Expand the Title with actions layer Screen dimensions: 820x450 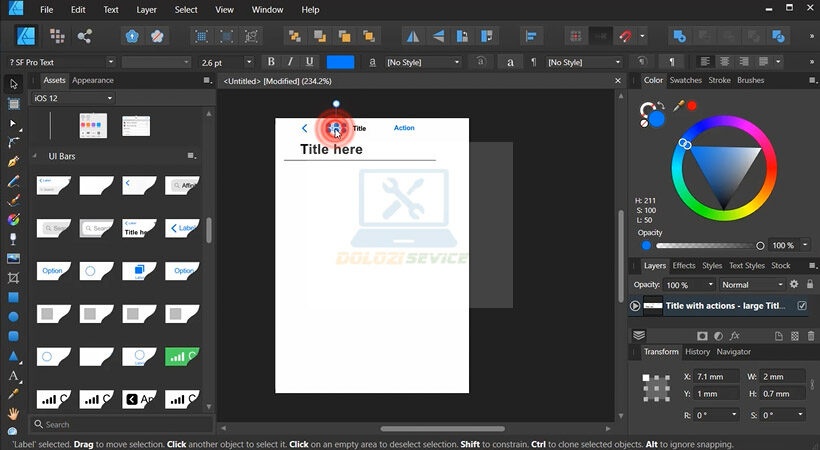[635, 306]
